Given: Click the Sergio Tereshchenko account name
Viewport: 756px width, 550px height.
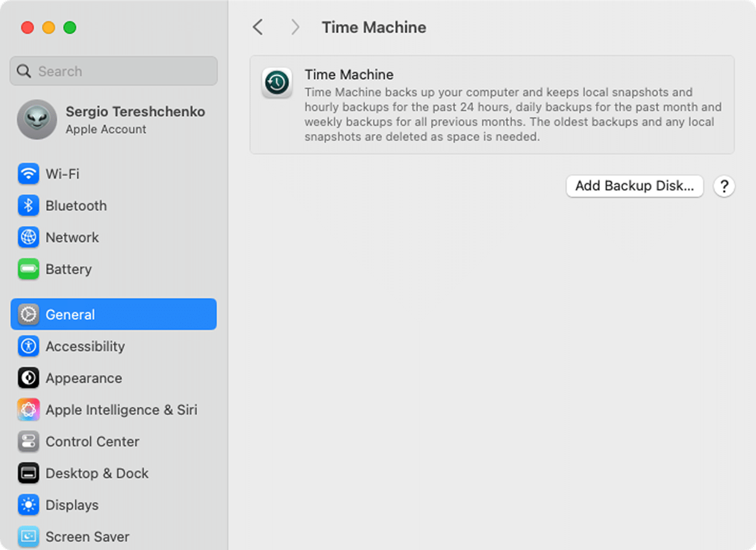Looking at the screenshot, I should click(x=135, y=112).
